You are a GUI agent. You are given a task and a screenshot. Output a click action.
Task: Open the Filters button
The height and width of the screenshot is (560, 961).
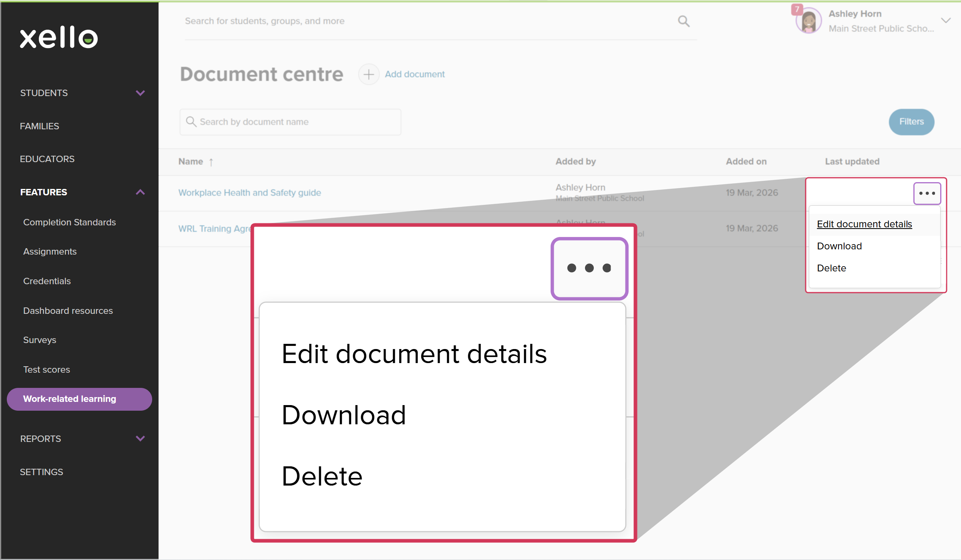click(911, 122)
